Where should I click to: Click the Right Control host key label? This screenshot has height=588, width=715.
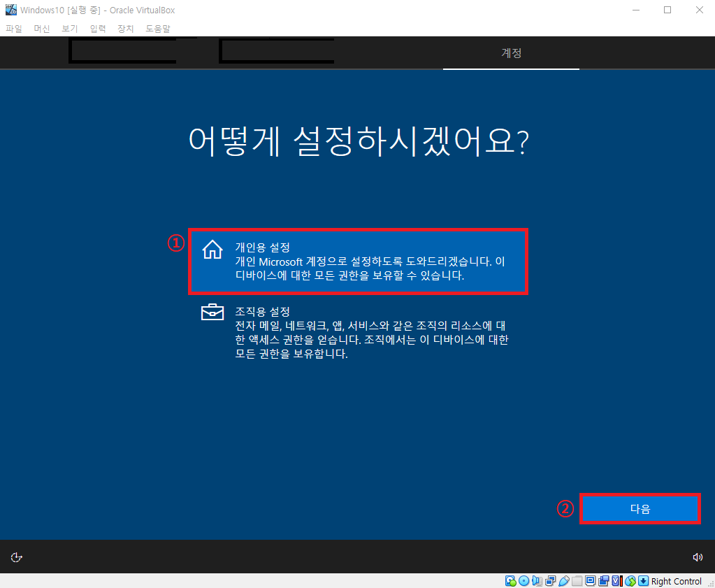point(677,581)
